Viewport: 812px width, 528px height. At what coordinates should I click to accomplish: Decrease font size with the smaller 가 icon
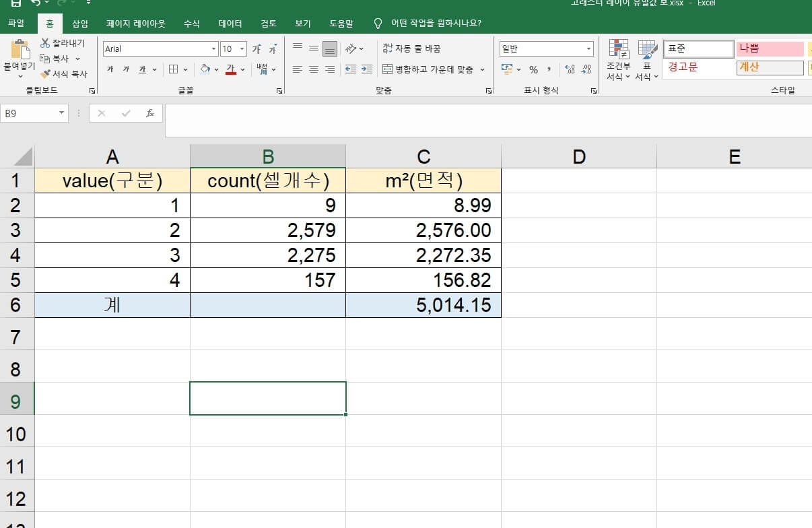tap(273, 49)
